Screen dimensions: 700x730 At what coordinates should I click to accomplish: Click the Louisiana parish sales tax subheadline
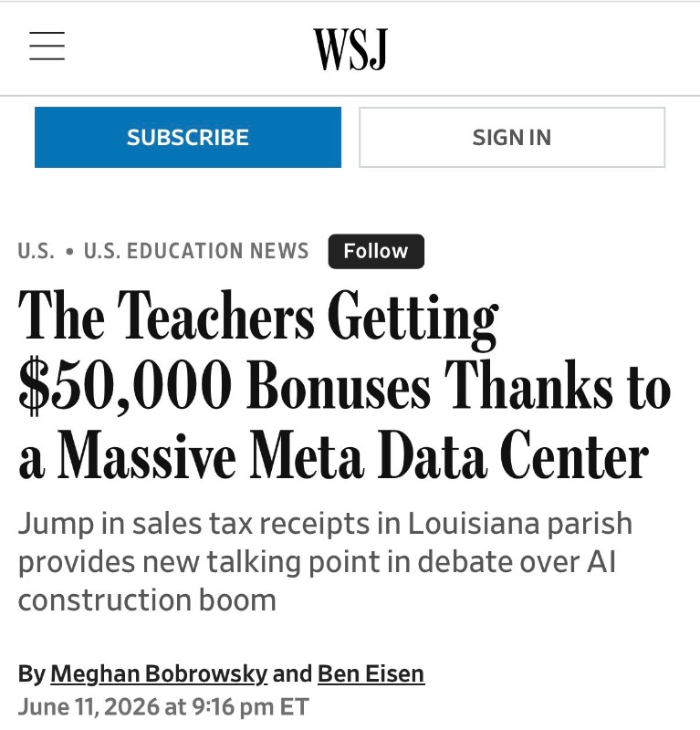pos(325,561)
